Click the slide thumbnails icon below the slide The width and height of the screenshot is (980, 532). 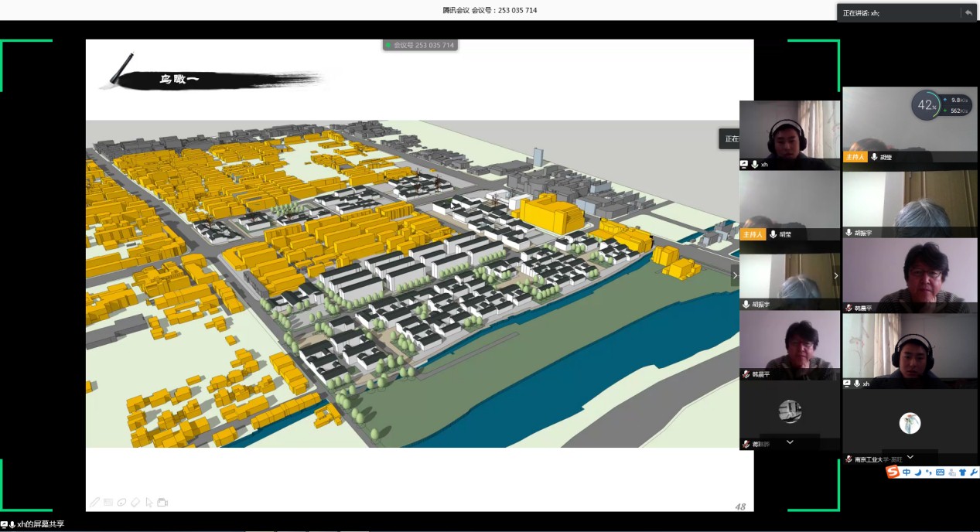(108, 503)
